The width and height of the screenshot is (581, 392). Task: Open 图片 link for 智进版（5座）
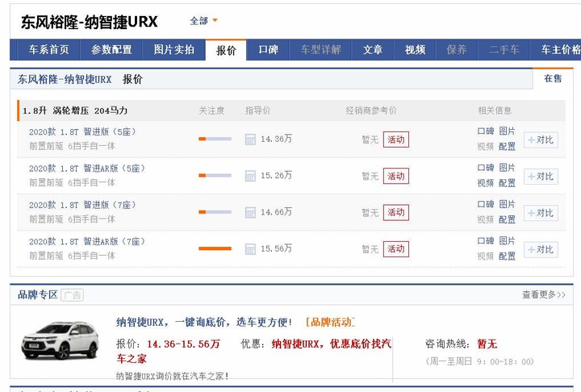[507, 131]
